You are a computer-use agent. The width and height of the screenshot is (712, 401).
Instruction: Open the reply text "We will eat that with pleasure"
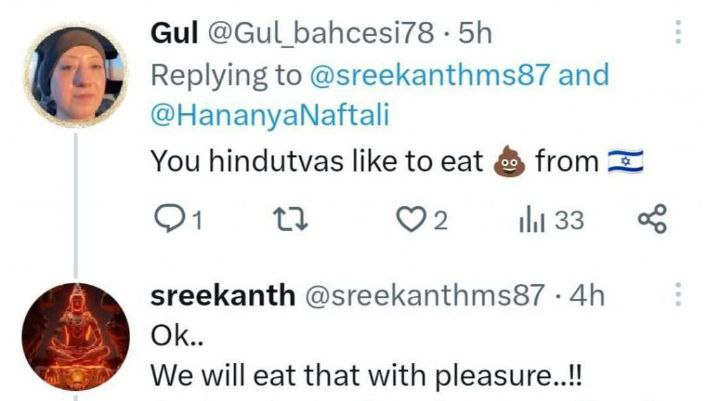pos(366,377)
